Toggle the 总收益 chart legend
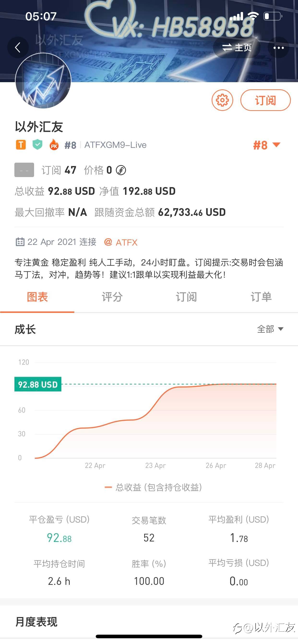The image size is (298, 644). pyautogui.click(x=153, y=487)
